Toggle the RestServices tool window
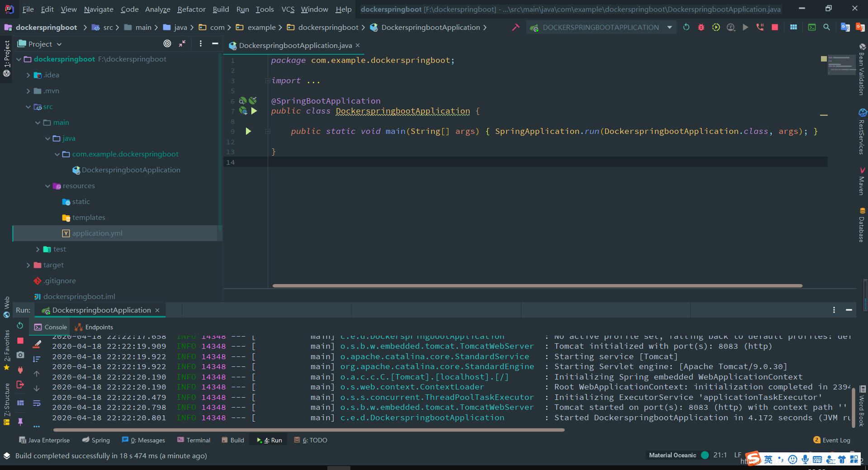 [862, 132]
